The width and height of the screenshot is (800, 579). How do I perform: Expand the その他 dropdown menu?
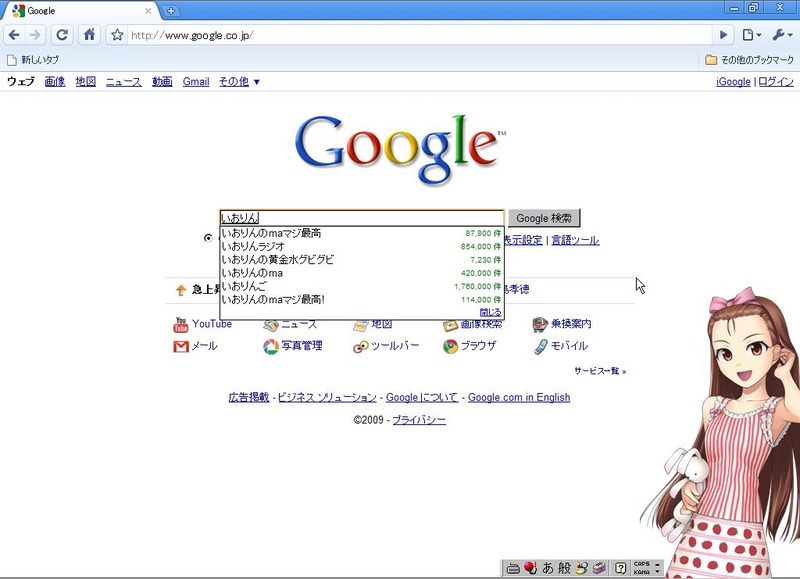click(x=239, y=82)
